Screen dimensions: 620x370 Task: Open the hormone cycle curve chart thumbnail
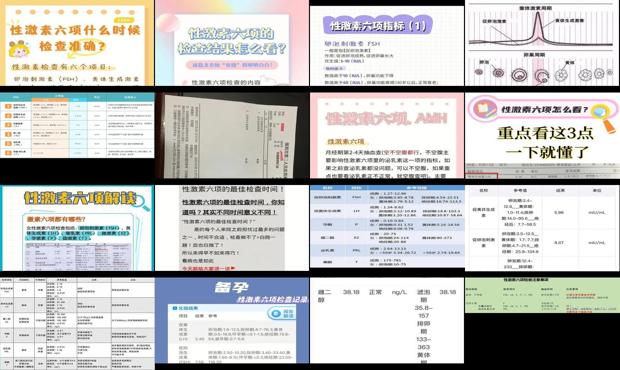(542, 43)
